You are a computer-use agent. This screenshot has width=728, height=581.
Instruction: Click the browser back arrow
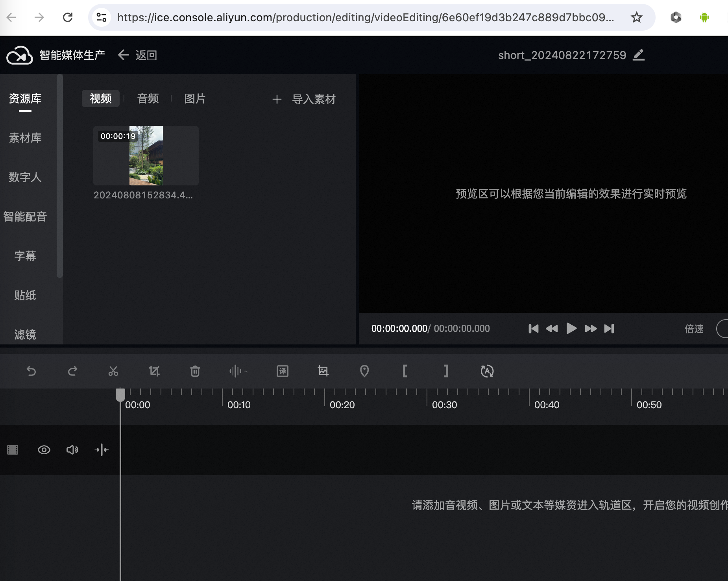[x=11, y=17]
